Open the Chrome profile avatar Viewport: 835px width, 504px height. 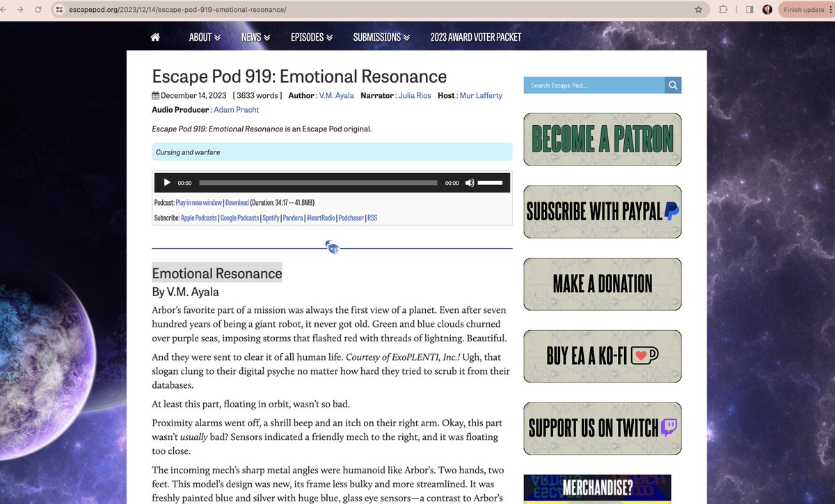tap(768, 10)
